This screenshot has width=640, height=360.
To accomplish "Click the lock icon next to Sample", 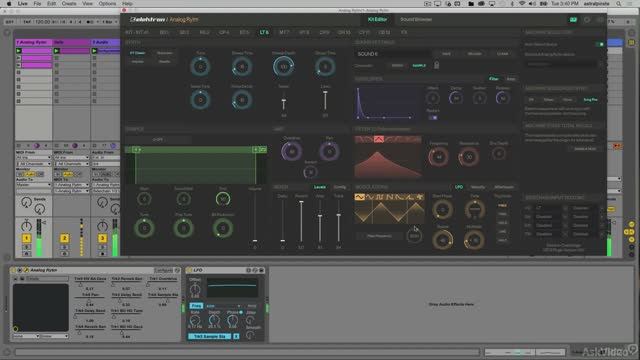I will (436, 65).
